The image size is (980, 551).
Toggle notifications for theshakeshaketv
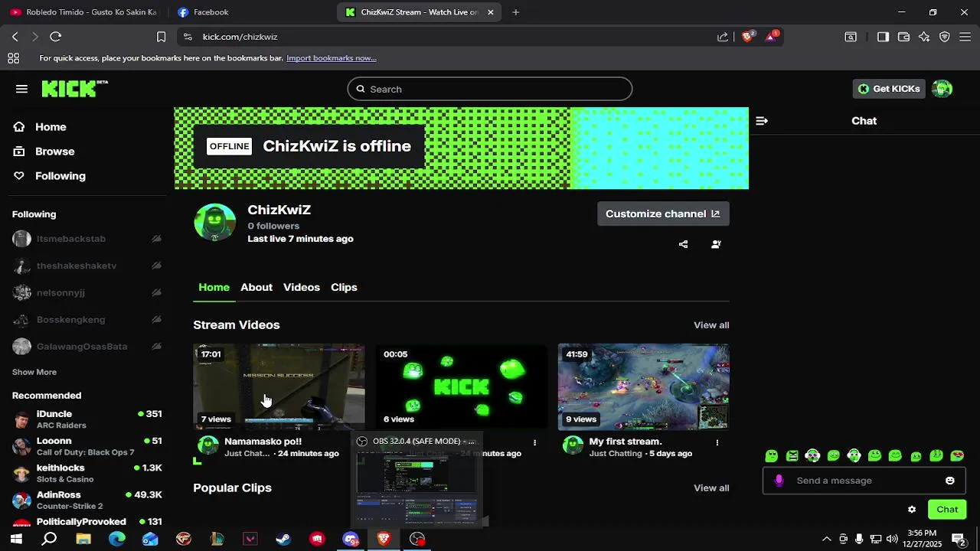[156, 266]
